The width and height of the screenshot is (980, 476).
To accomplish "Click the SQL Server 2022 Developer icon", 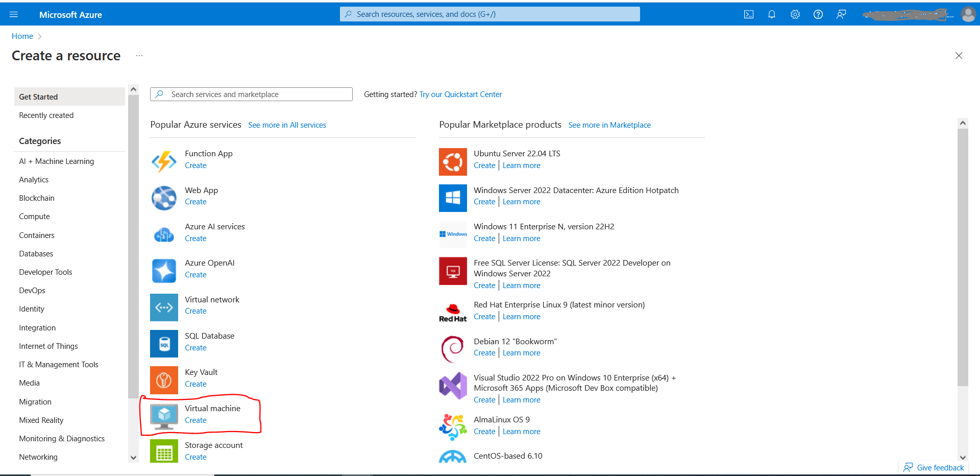I will (453, 271).
